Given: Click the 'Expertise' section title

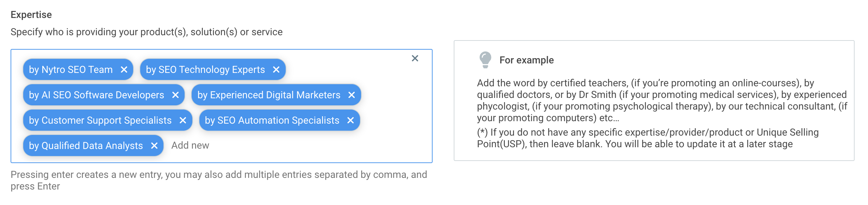Looking at the screenshot, I should point(31,15).
